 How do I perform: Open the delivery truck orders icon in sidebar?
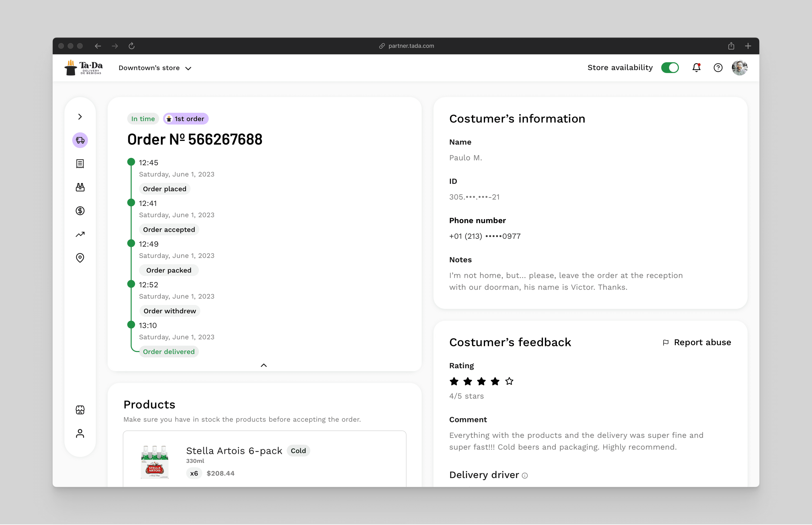[80, 140]
